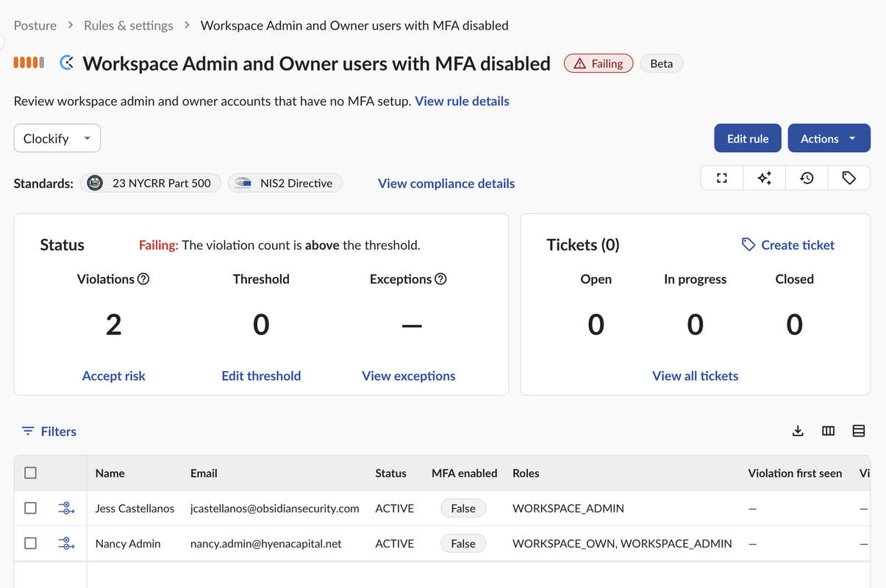Viewport: 886px width, 588px height.
Task: Click the Nancy Admin name cell
Action: tap(128, 543)
